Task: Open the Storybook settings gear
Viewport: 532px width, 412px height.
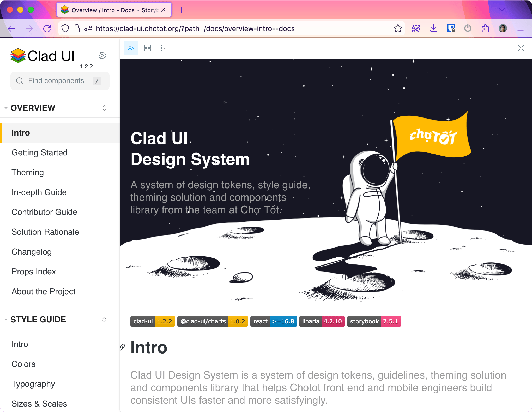Action: tap(102, 56)
